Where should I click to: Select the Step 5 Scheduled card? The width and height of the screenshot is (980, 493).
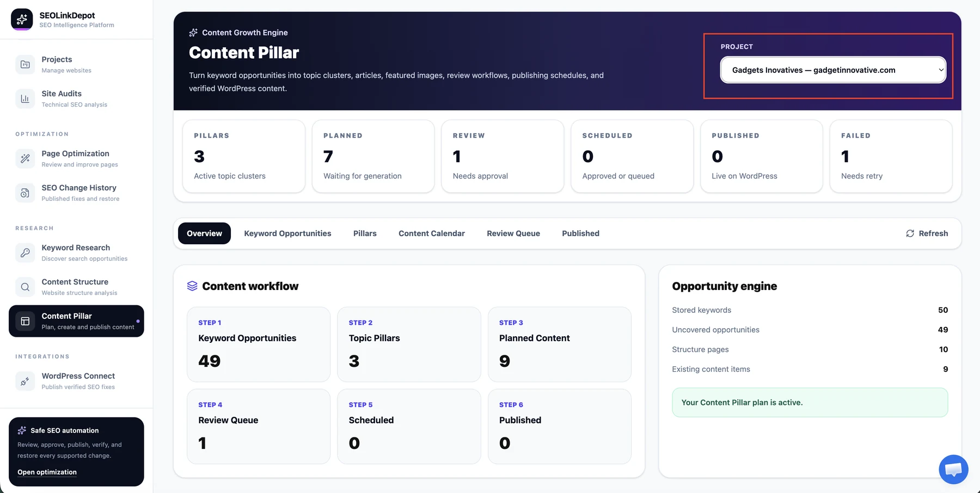click(409, 427)
